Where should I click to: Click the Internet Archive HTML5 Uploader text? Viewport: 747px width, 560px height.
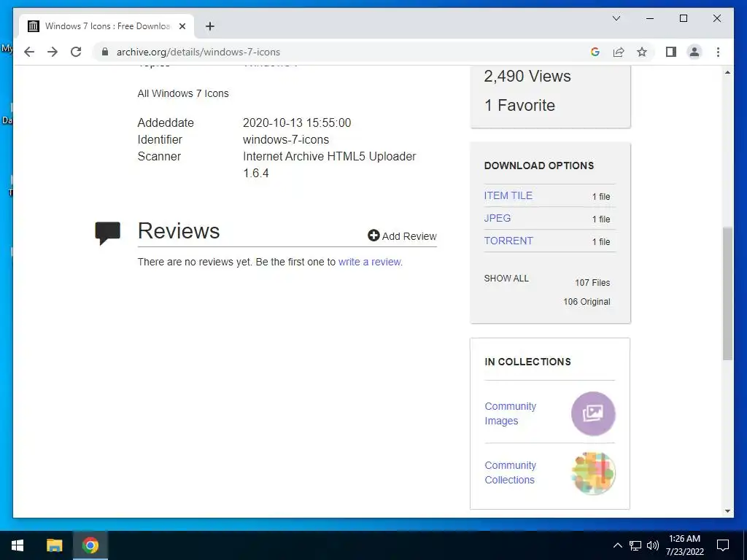point(329,164)
